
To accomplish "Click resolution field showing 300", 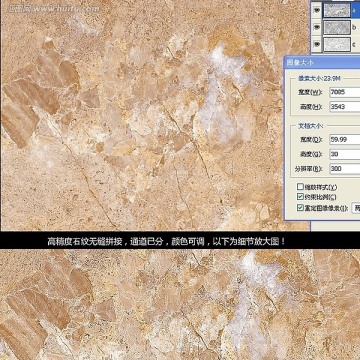I will coord(345,169).
